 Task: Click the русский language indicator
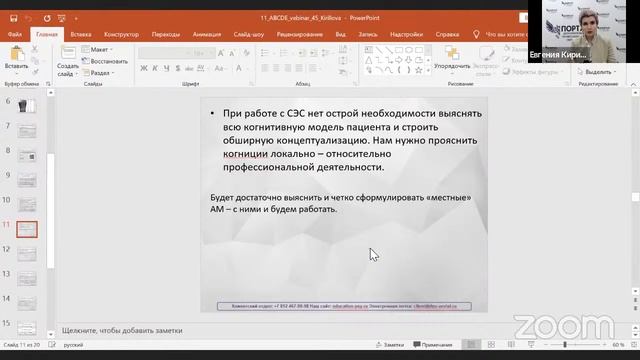[x=73, y=345]
